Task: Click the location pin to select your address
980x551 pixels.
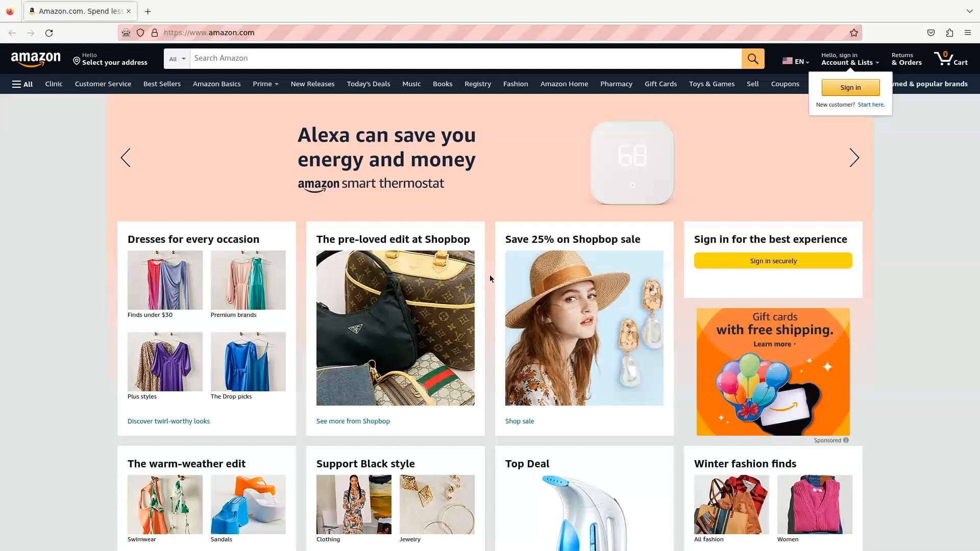Action: point(77,61)
